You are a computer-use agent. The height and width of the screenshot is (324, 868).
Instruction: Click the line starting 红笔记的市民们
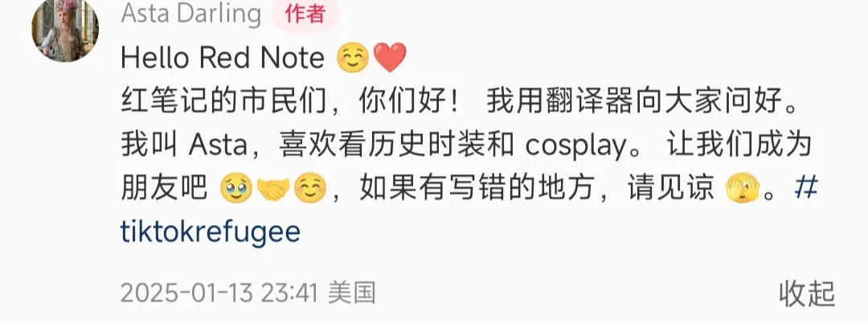[x=461, y=101]
